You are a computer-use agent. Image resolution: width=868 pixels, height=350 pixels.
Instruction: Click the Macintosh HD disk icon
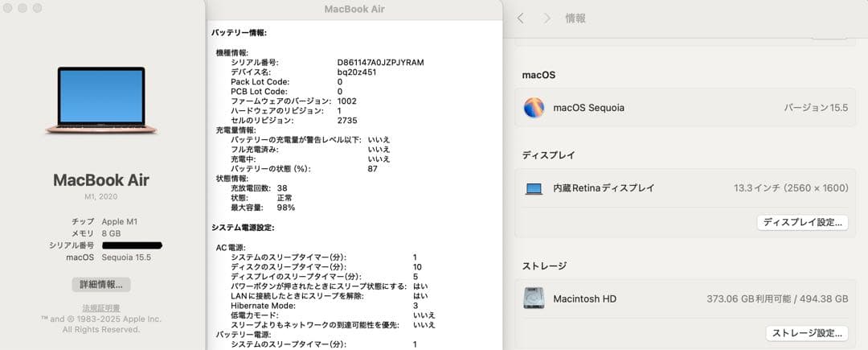(534, 299)
